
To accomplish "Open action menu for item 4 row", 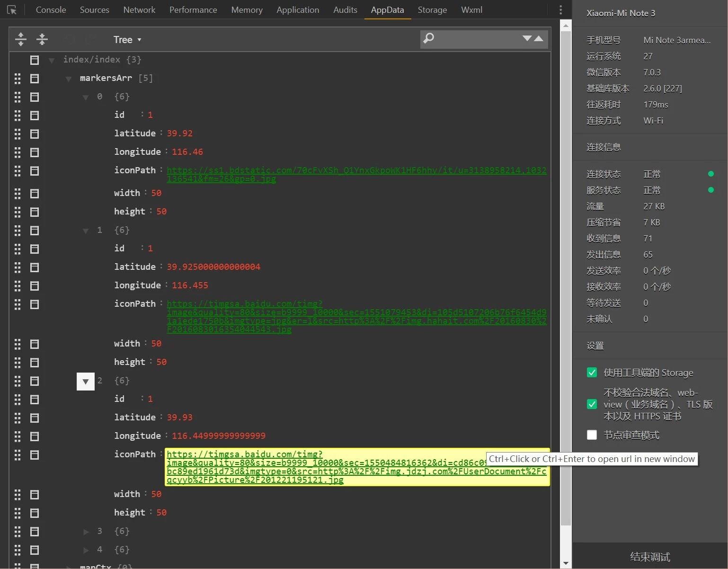I will 35,550.
